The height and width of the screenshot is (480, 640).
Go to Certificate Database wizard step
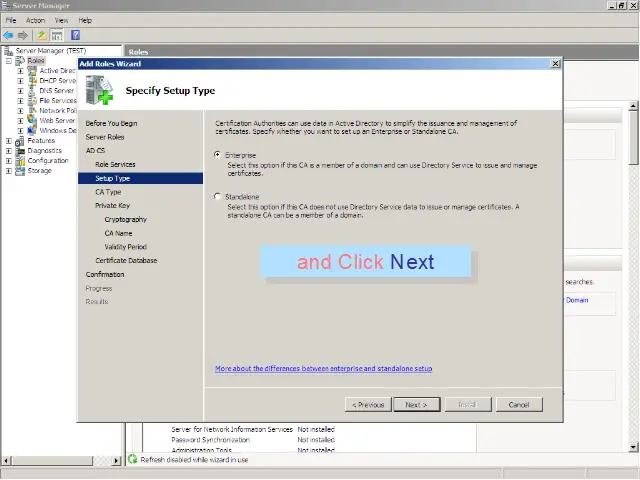126,260
